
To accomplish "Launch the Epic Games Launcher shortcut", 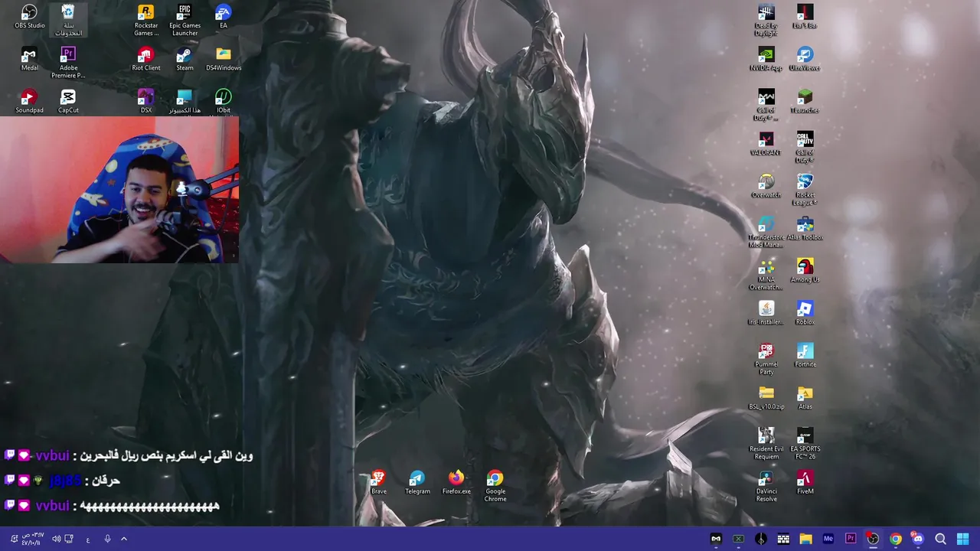I will (x=185, y=20).
